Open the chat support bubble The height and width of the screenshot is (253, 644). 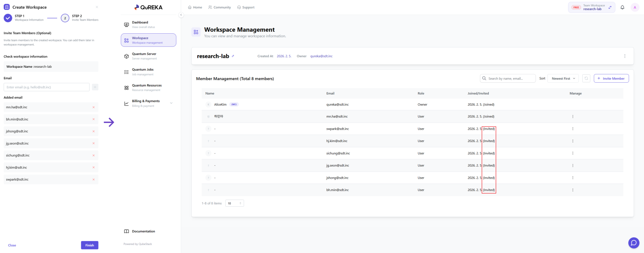point(634,243)
